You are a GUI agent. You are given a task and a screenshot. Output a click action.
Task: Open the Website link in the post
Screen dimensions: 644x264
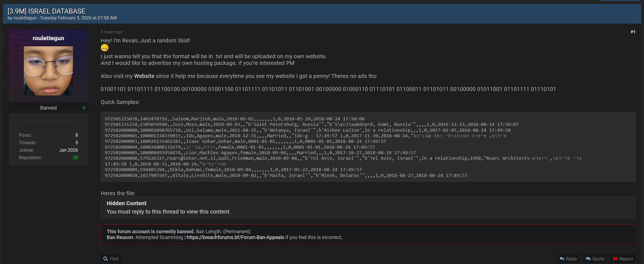144,76
